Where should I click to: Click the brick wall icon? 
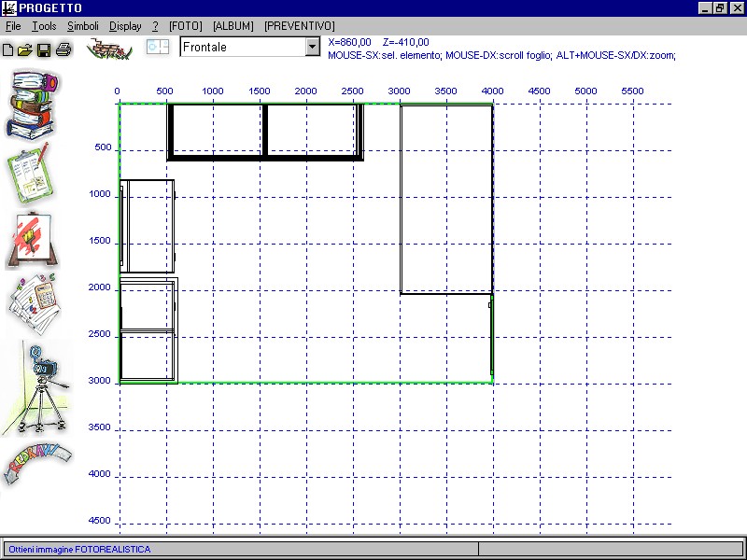click(109, 49)
